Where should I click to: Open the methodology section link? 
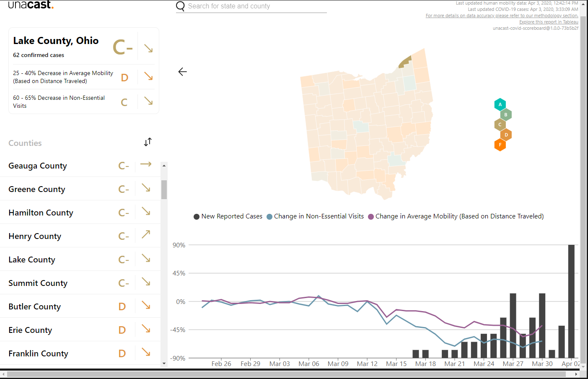point(502,16)
